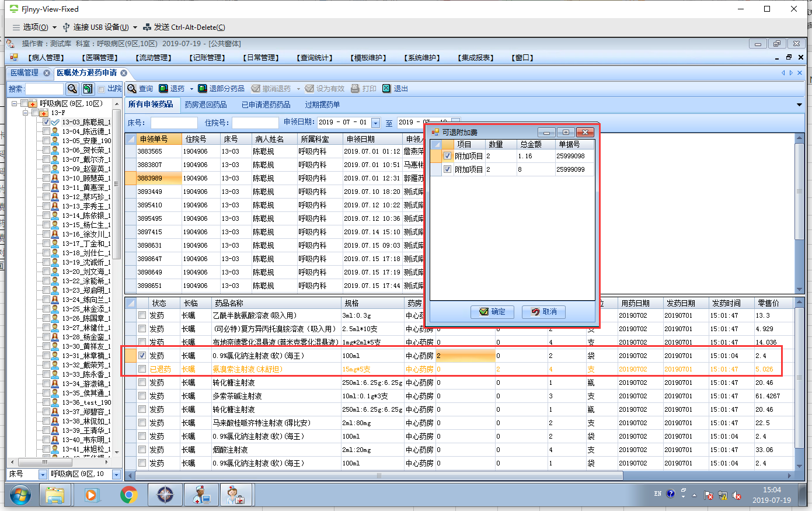Click the magnifier icon beside the 搜索 box
Viewport: 812px width, 511px height.
coord(72,89)
